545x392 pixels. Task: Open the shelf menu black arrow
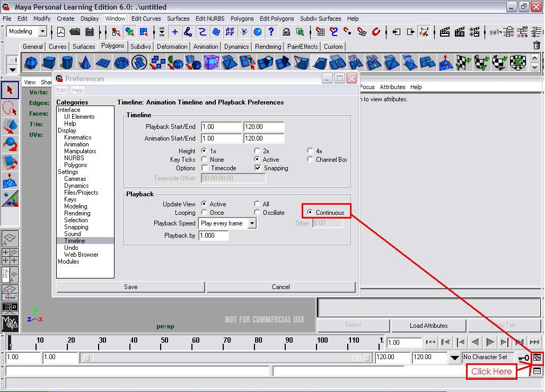13,69
